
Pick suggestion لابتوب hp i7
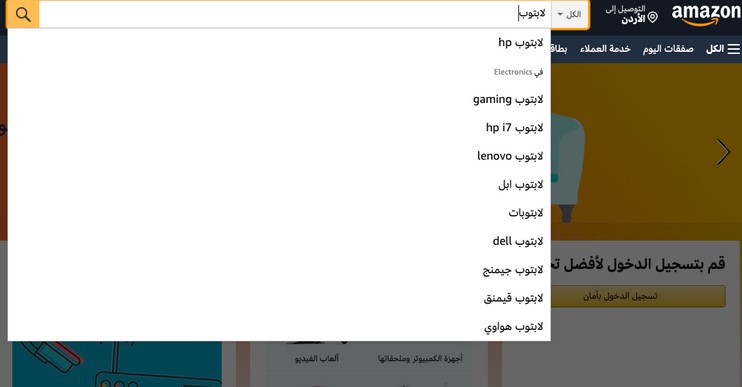(279, 128)
